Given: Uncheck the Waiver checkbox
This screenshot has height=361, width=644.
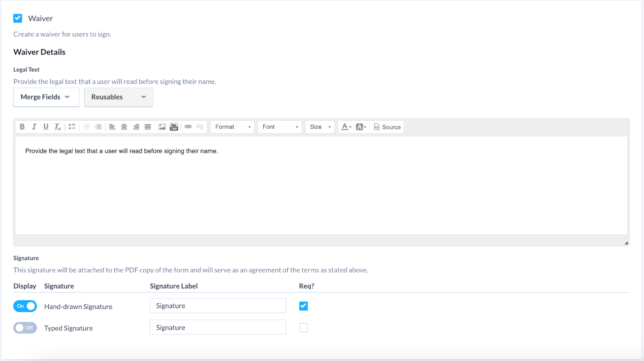Looking at the screenshot, I should [18, 18].
